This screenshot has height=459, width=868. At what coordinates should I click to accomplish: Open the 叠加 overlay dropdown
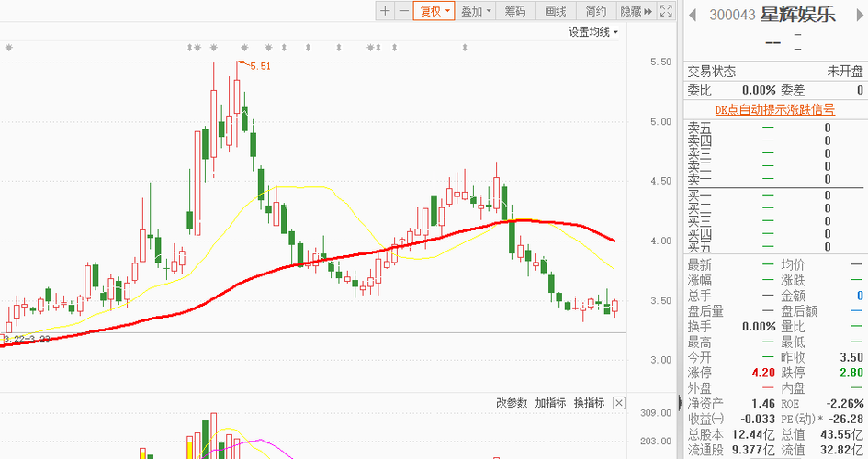[476, 10]
